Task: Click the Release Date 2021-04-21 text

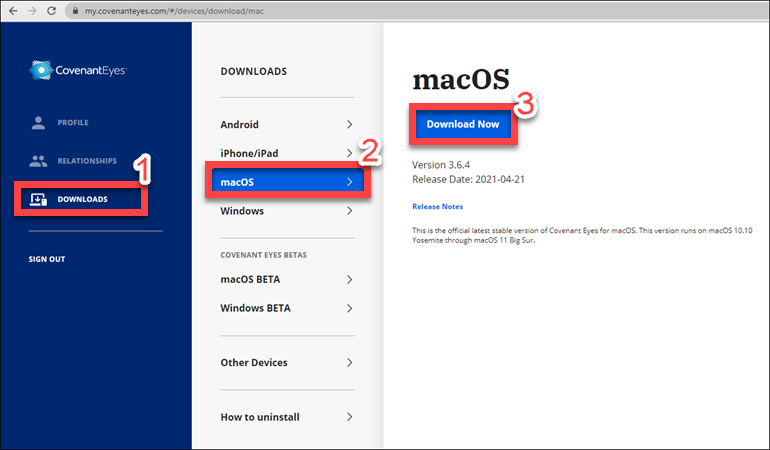Action: click(x=468, y=179)
